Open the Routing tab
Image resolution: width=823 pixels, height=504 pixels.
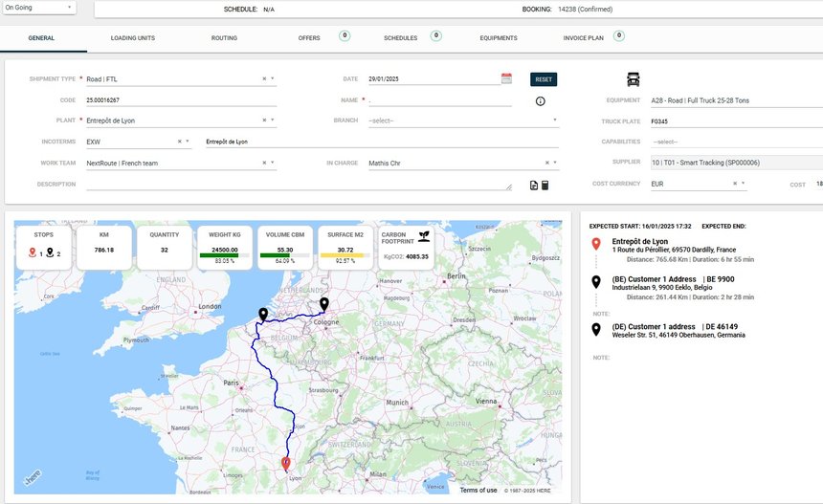tap(224, 37)
